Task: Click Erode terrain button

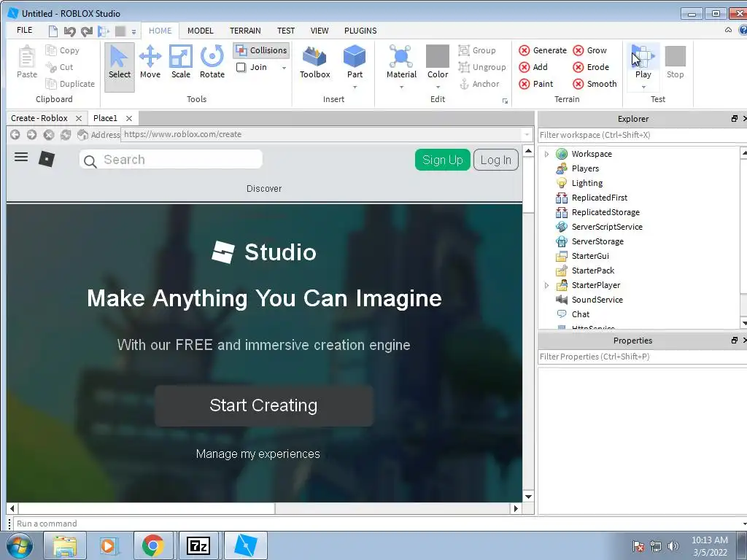Action: (x=591, y=67)
